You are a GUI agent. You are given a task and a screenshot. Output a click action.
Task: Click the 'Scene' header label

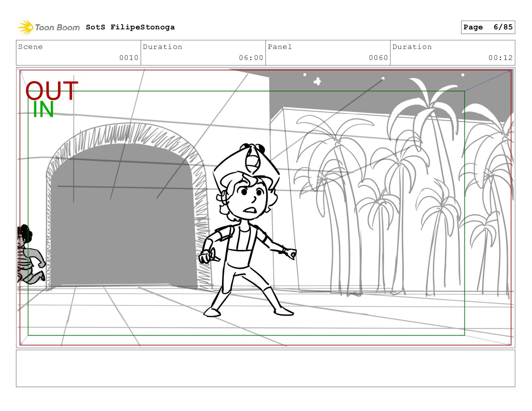[x=30, y=47]
